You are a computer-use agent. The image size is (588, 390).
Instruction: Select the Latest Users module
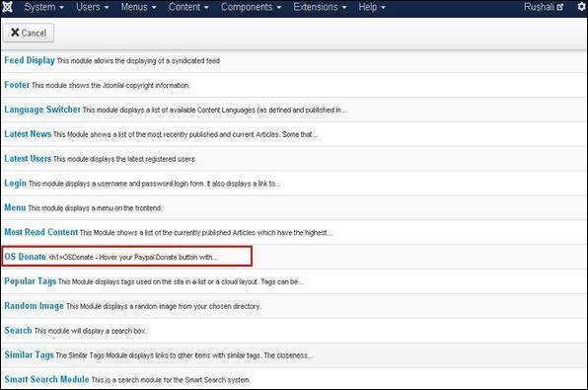tap(28, 158)
